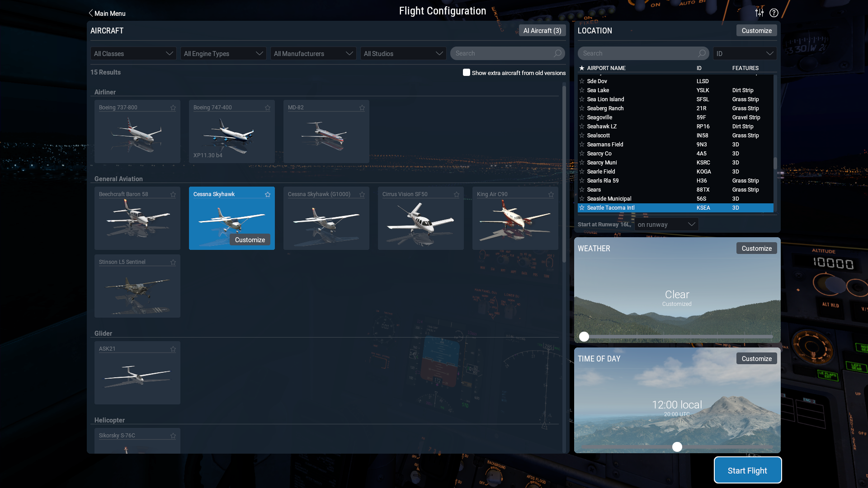Open the ID search-type dropdown

(x=745, y=53)
